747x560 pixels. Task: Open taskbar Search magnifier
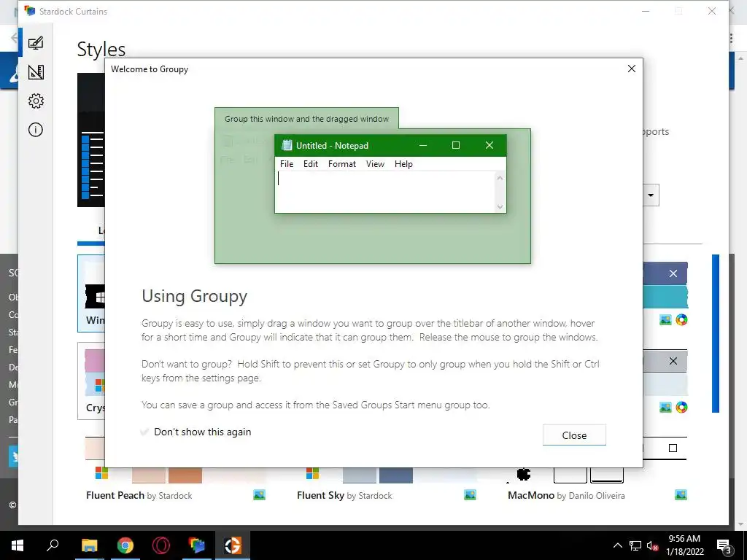tap(53, 545)
